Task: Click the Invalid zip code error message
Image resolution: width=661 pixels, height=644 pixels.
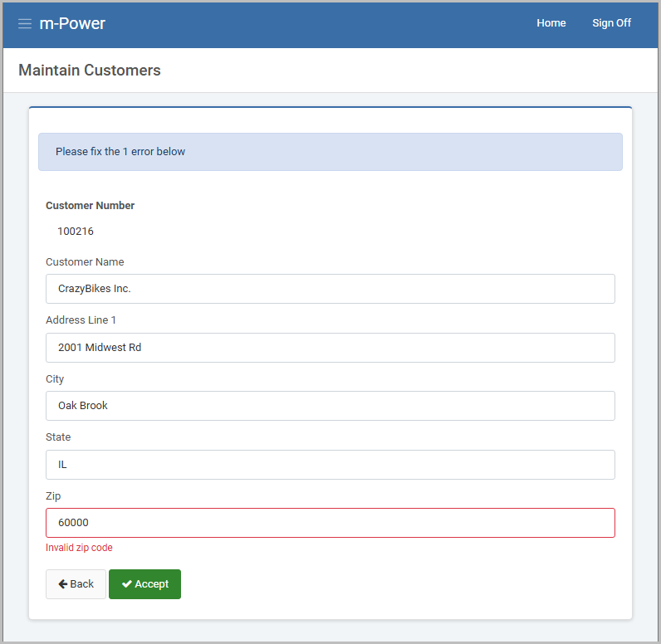Action: [79, 548]
